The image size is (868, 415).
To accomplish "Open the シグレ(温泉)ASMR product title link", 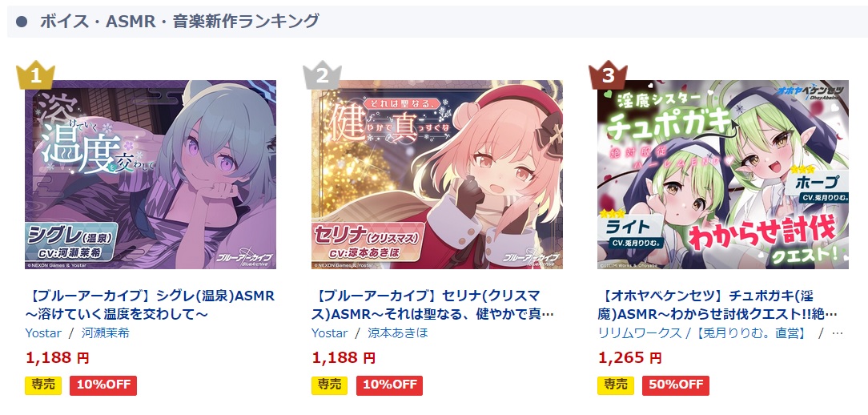I will 150,305.
